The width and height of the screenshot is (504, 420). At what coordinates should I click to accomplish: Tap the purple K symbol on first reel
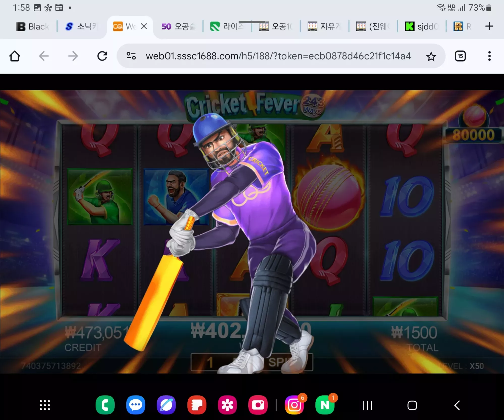pyautogui.click(x=100, y=260)
